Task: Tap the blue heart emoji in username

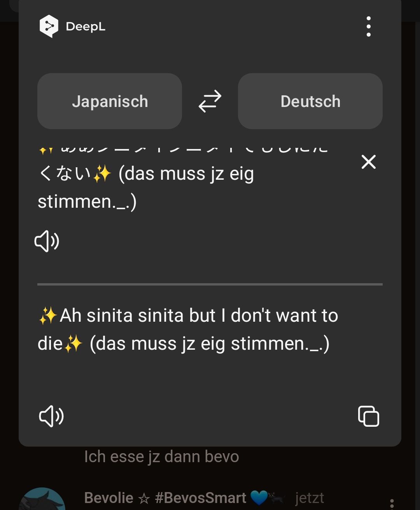Action: (x=259, y=498)
